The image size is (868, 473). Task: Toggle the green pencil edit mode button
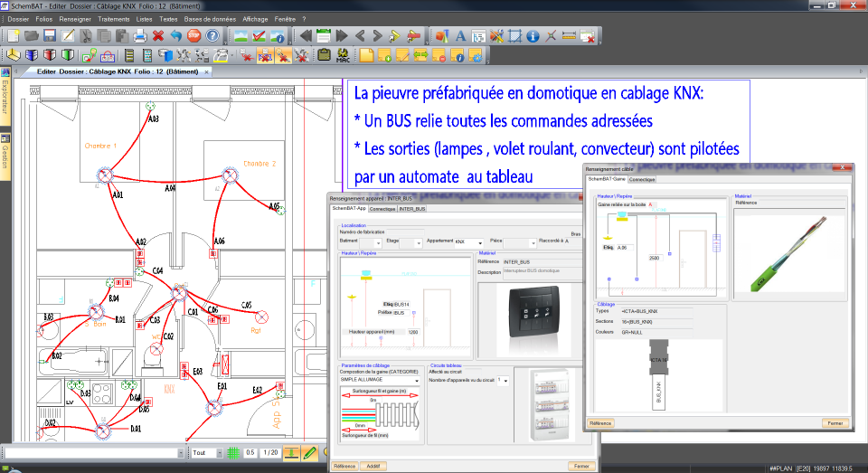pyautogui.click(x=310, y=453)
